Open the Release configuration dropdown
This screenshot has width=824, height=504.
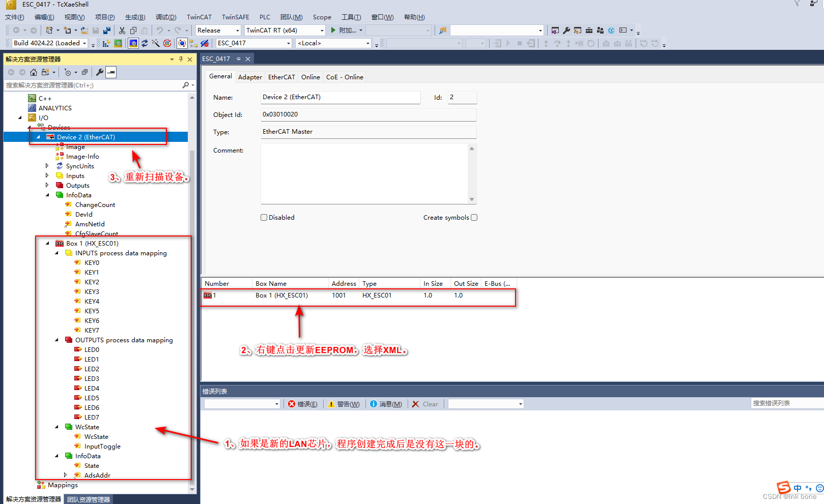coord(237,30)
